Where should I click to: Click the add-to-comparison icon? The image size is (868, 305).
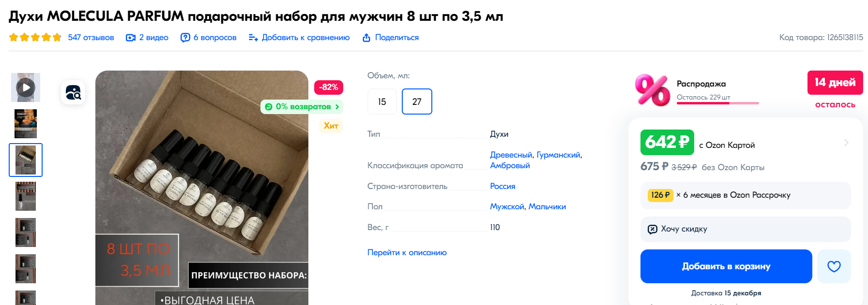pyautogui.click(x=253, y=38)
